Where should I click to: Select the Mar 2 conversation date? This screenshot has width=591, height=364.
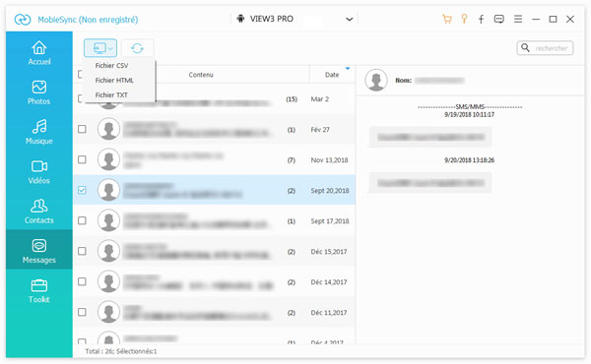tap(319, 99)
